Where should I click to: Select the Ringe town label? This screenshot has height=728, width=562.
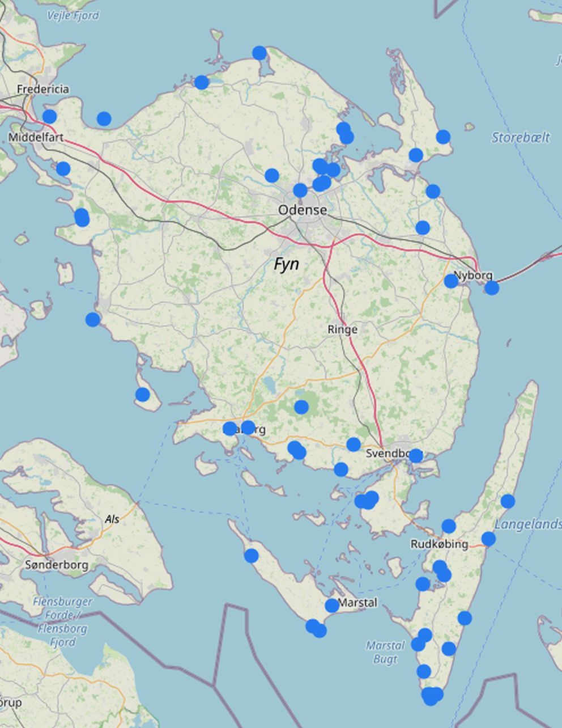point(342,329)
